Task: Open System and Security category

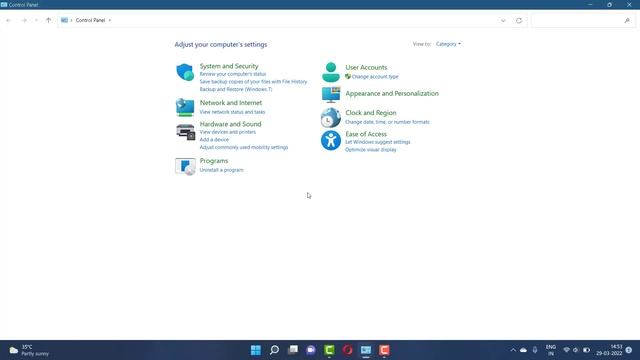Action: pos(229,66)
